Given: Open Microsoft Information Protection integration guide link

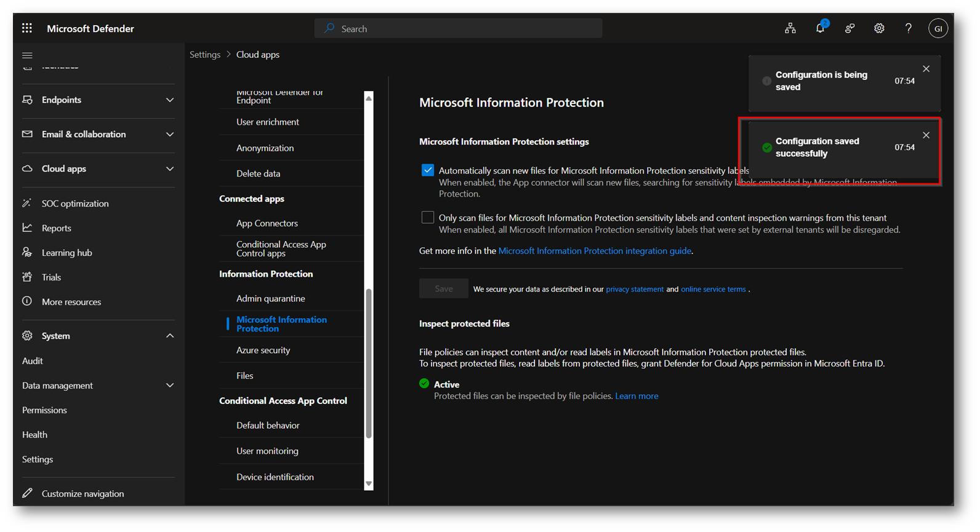Looking at the screenshot, I should [595, 251].
